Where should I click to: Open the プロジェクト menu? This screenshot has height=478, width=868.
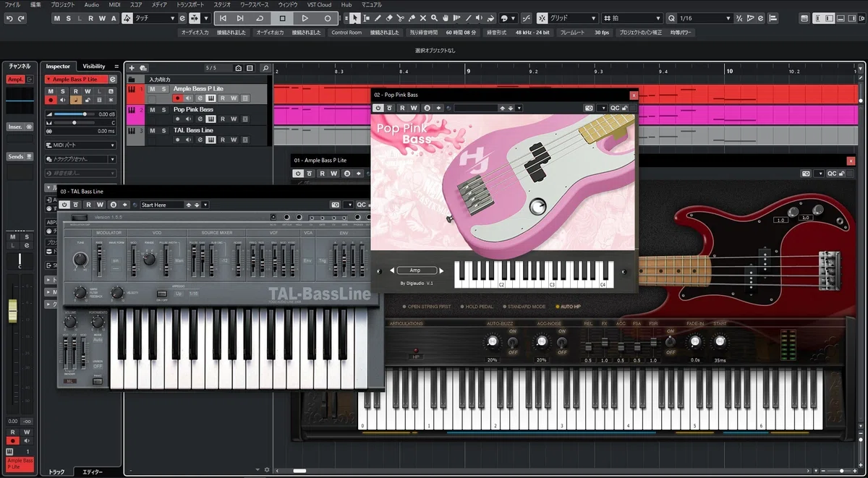62,4
